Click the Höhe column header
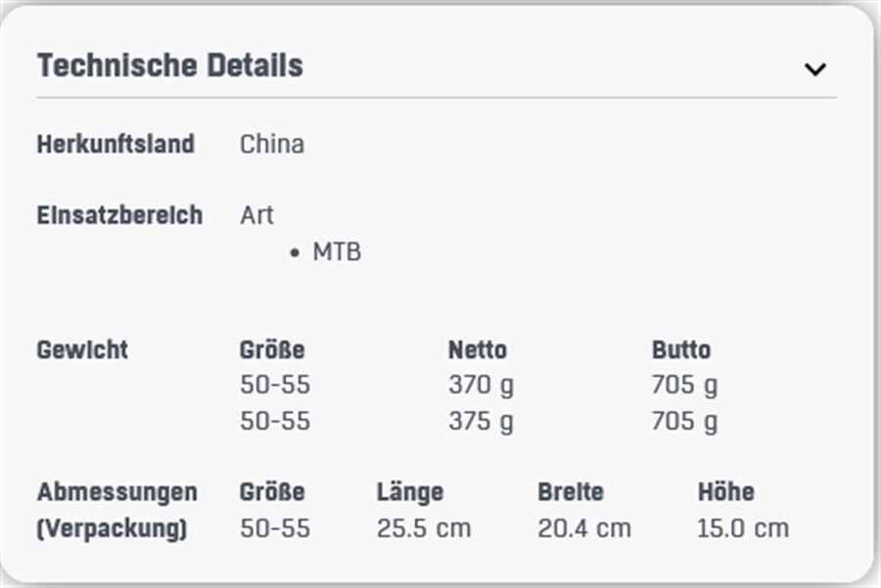Image resolution: width=881 pixels, height=588 pixels. tap(726, 492)
